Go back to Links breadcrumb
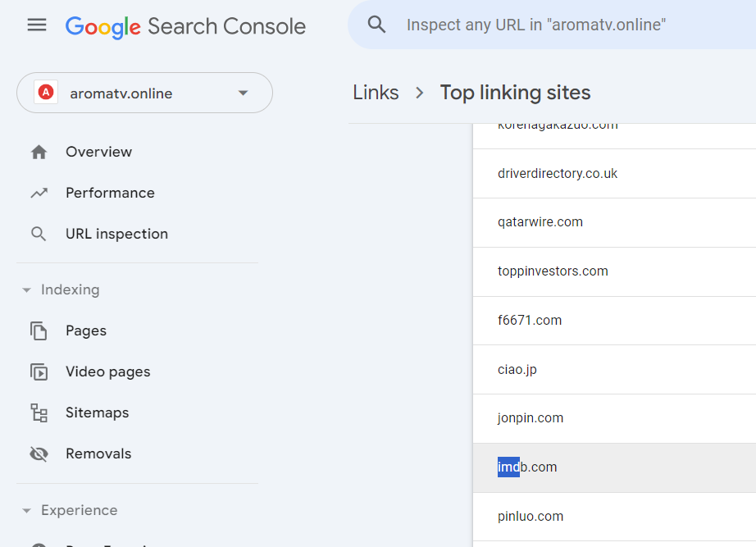Screen dimensions: 756x547 pyautogui.click(x=376, y=93)
